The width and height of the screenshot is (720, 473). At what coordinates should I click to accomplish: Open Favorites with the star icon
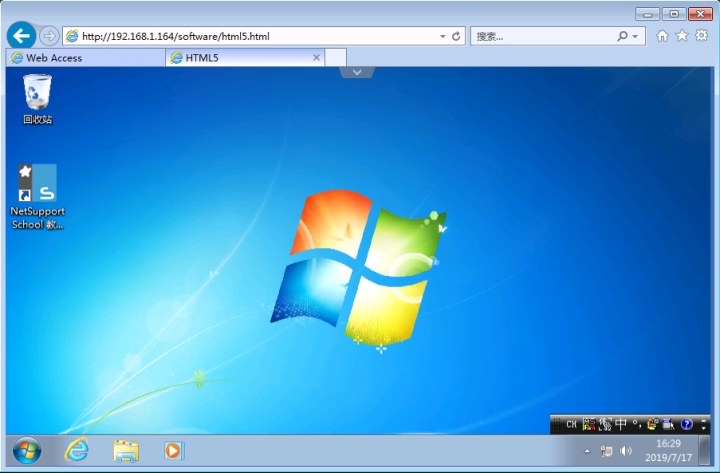coord(682,35)
